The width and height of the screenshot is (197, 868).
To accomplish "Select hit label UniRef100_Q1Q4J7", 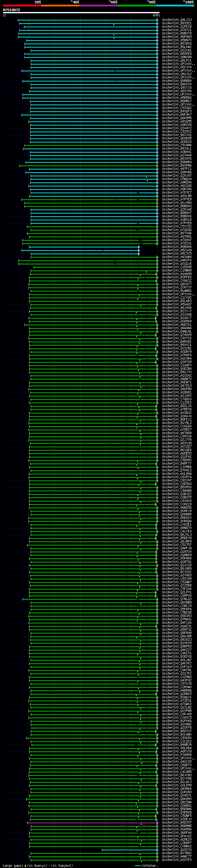I will click(x=177, y=318).
